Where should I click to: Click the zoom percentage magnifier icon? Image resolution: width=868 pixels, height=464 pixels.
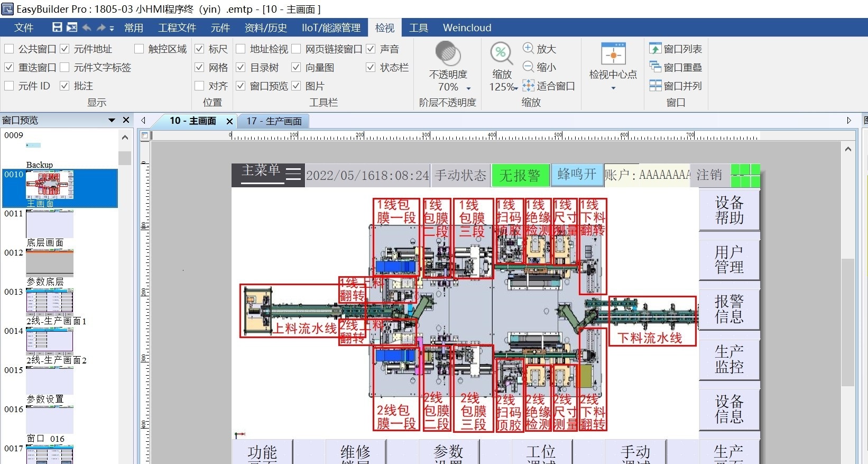[x=501, y=53]
